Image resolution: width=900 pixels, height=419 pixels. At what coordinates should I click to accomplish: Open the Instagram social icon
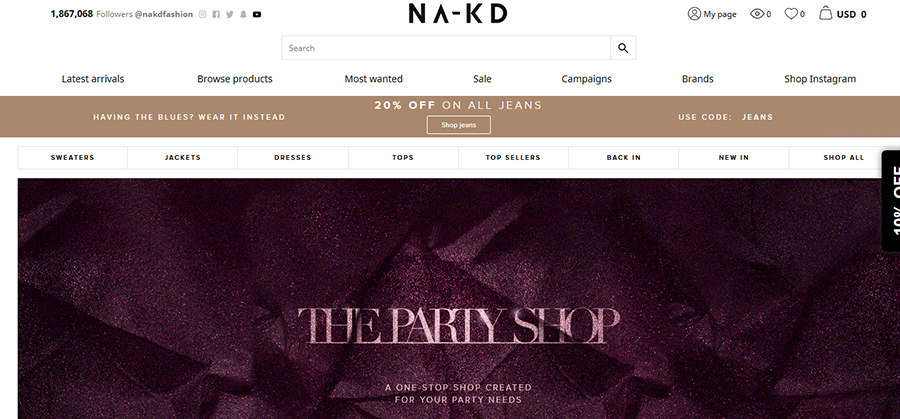coord(203,14)
